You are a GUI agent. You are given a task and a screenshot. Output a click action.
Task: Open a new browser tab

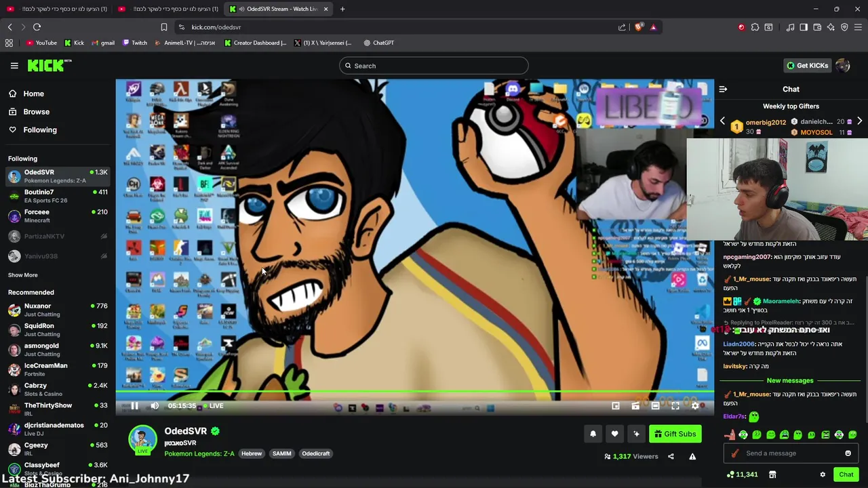[342, 9]
